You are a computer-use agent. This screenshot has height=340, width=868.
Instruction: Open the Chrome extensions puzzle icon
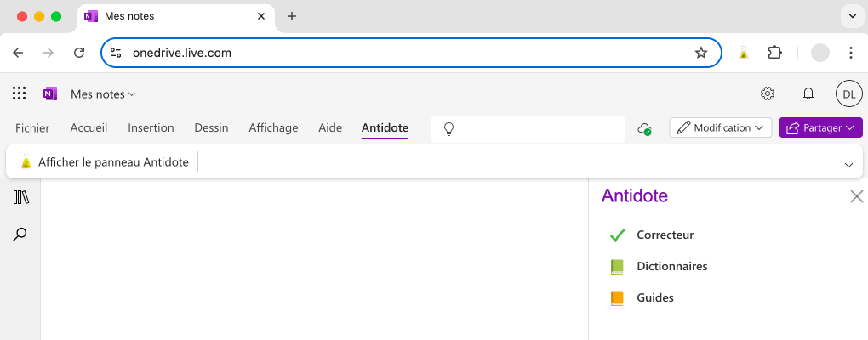(x=774, y=53)
